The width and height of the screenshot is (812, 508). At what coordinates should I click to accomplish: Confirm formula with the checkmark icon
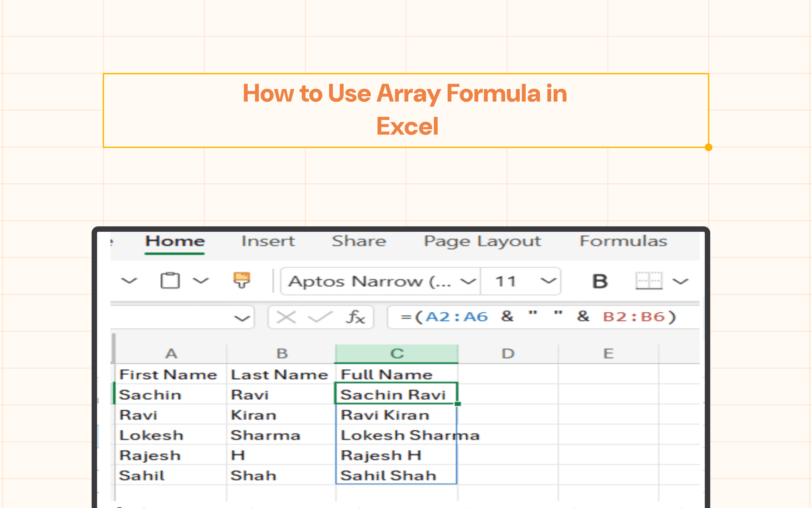(x=320, y=317)
